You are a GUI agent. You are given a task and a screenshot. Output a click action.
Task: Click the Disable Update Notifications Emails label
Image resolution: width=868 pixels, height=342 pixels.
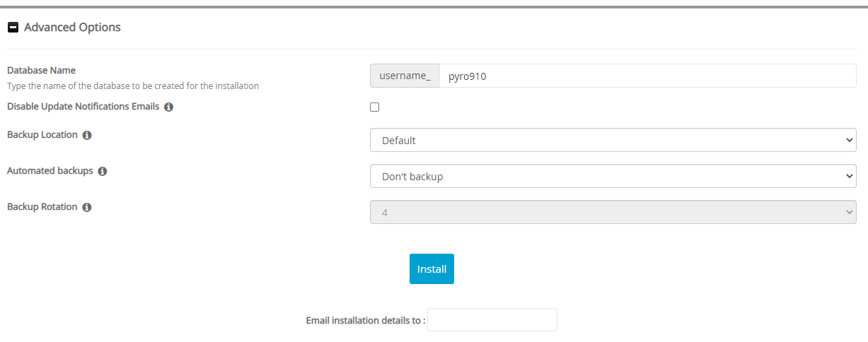pos(83,107)
